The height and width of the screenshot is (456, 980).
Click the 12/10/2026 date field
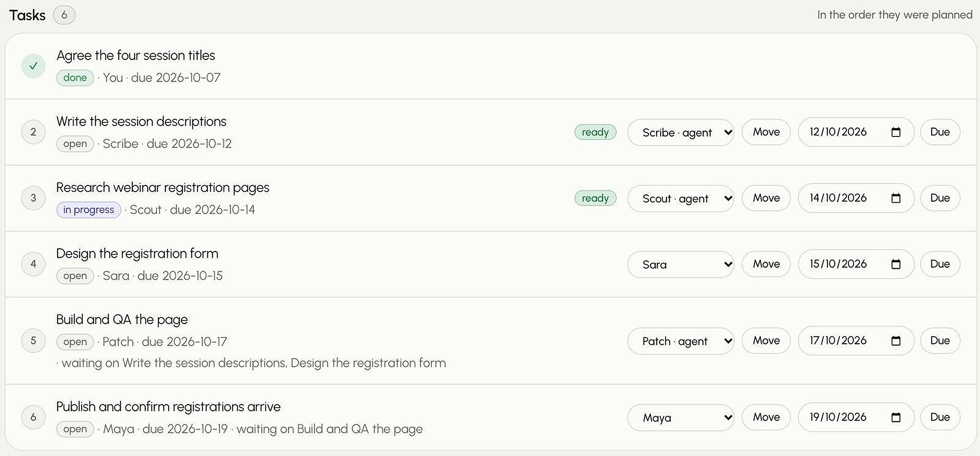click(856, 132)
